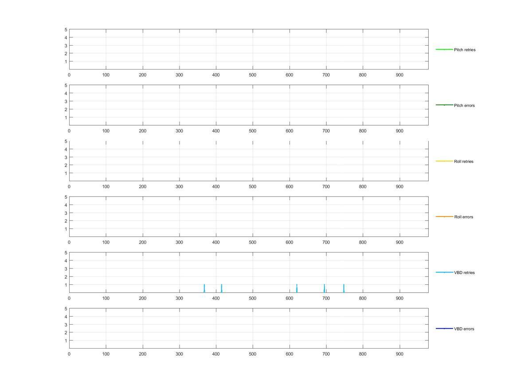Click the "VBD retries" legend label
This screenshot has height=392, width=532.
point(464,272)
